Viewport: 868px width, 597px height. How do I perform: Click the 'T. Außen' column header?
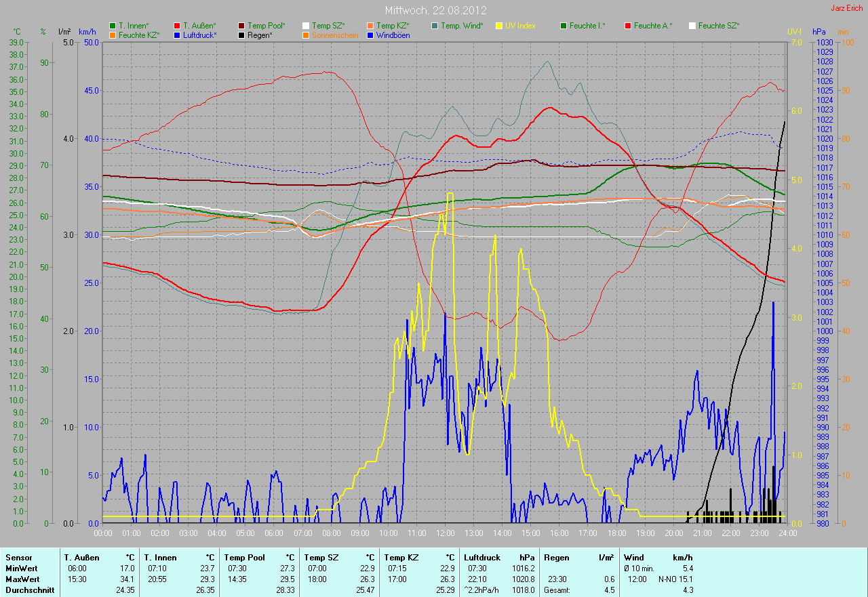click(81, 558)
